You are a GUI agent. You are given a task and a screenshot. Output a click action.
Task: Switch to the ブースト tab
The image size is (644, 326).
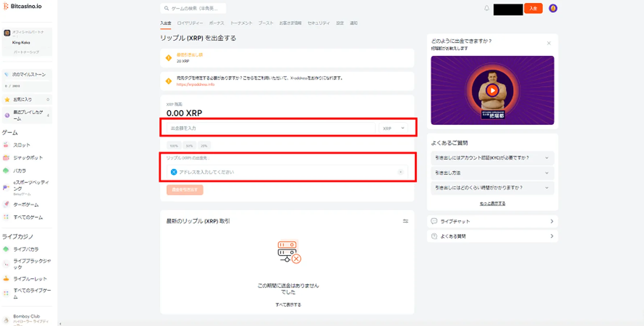tap(266, 23)
